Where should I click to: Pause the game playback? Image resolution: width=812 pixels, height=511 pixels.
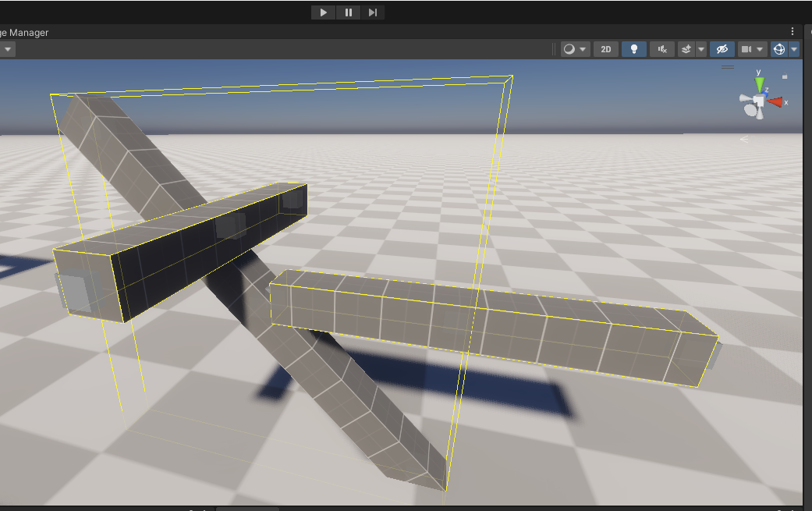(348, 12)
